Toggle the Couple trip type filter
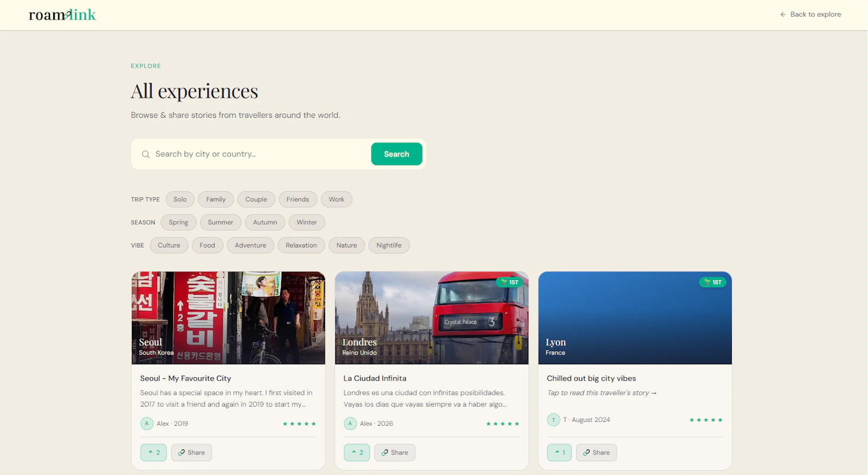The width and height of the screenshot is (868, 475). pos(256,199)
